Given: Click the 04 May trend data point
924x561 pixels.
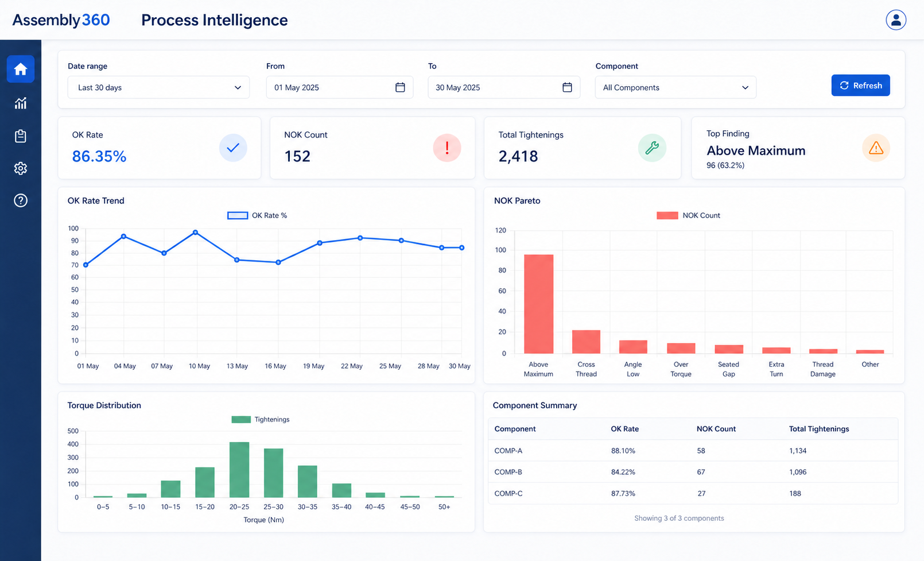Looking at the screenshot, I should (124, 237).
